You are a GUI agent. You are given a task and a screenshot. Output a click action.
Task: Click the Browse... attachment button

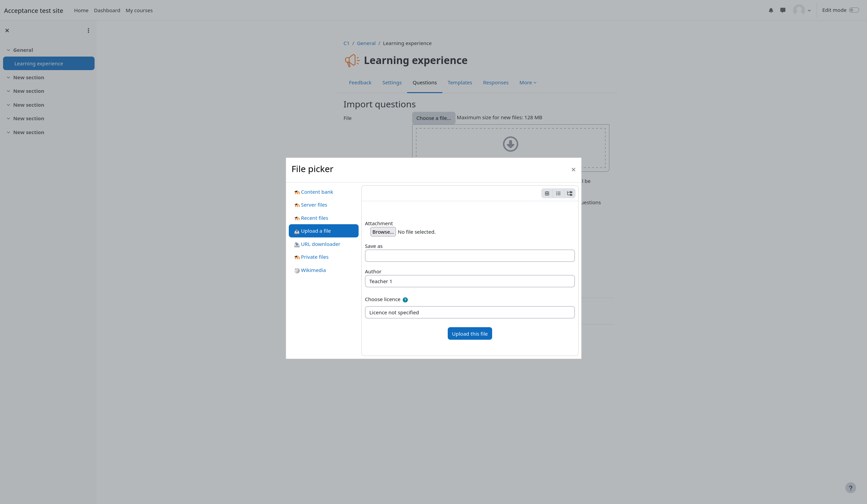pyautogui.click(x=383, y=232)
